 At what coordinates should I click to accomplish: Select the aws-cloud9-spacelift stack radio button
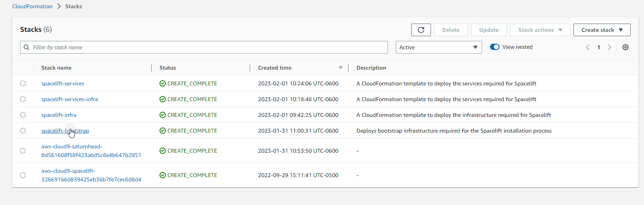click(23, 175)
